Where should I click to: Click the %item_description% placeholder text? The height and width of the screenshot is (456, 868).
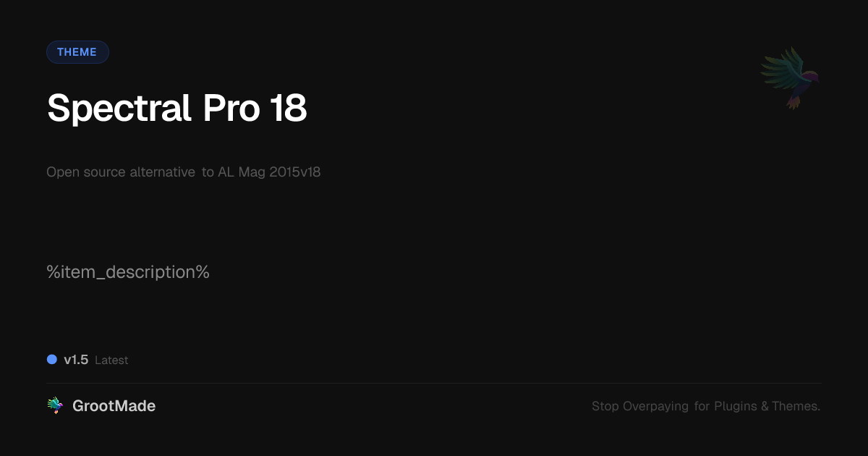128,273
